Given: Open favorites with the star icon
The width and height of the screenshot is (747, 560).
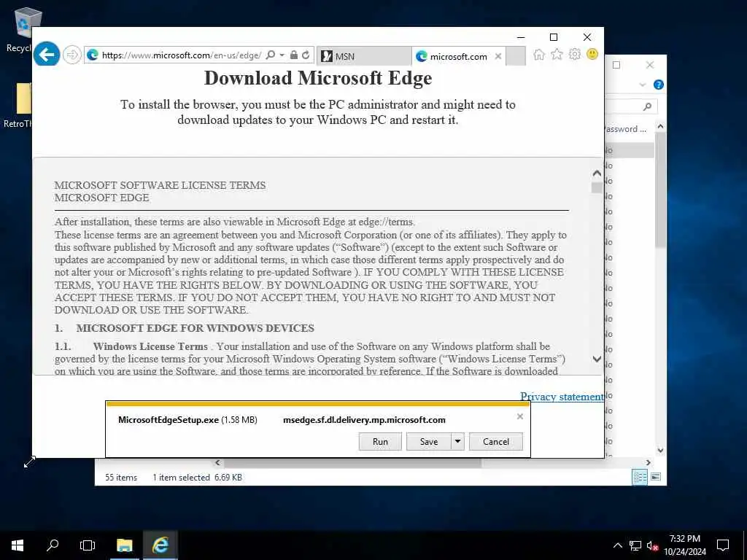Looking at the screenshot, I should pos(557,54).
